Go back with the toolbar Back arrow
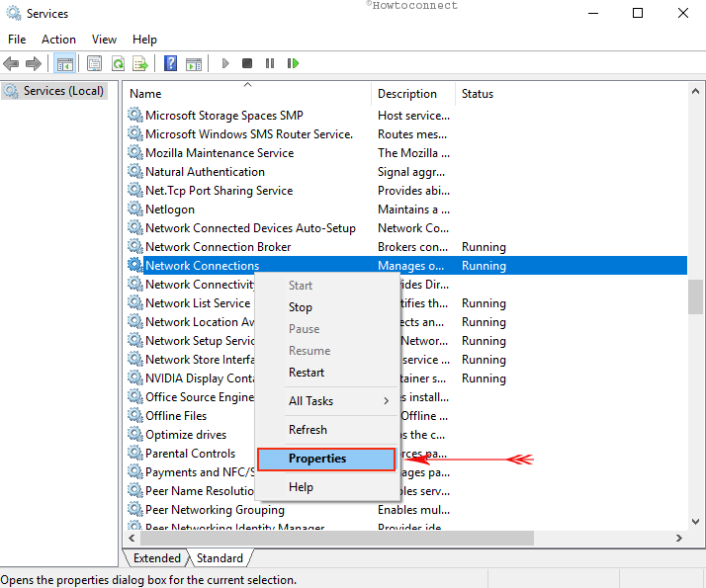The width and height of the screenshot is (706, 588). click(x=11, y=64)
